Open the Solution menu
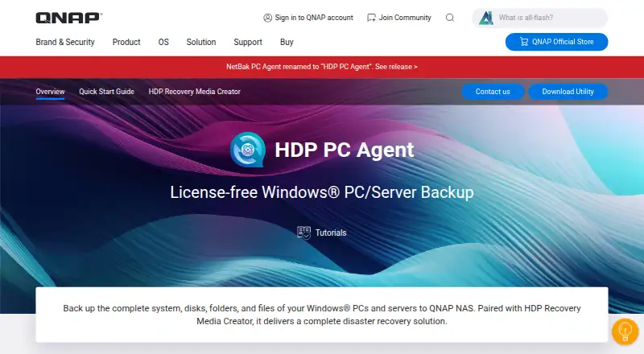Image resolution: width=644 pixels, height=354 pixels. point(200,42)
